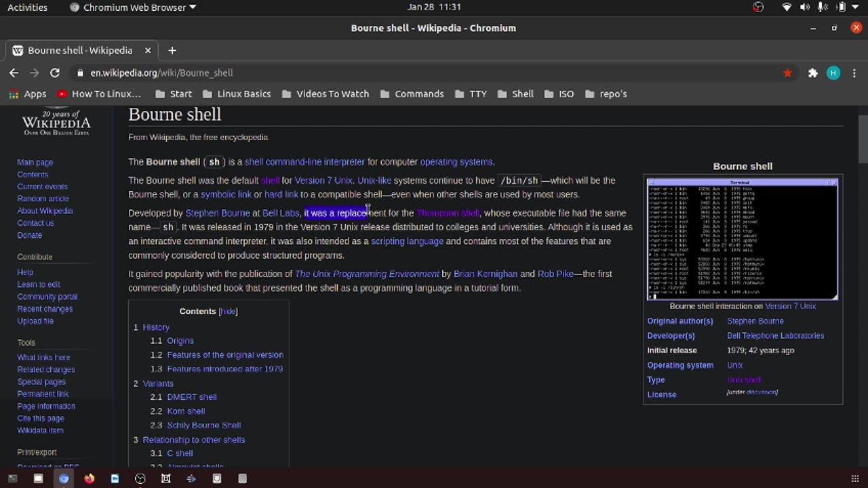Open the Wi-Fi network indicator
868x488 pixels.
click(787, 7)
